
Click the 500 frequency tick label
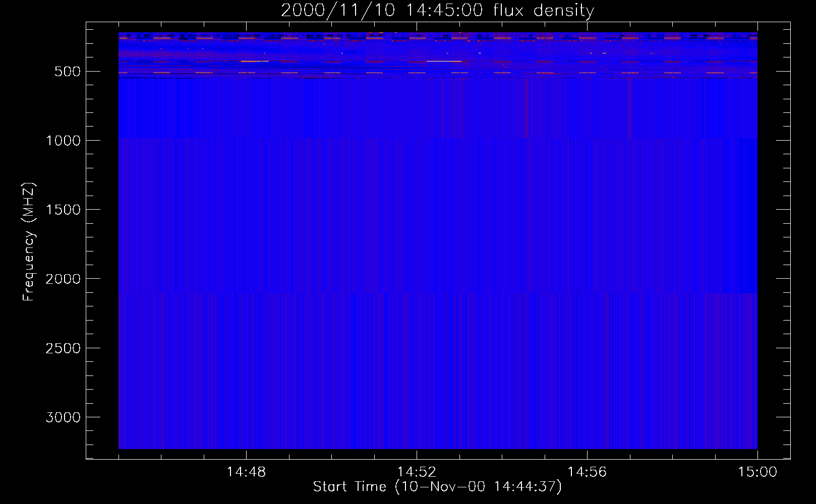click(68, 72)
